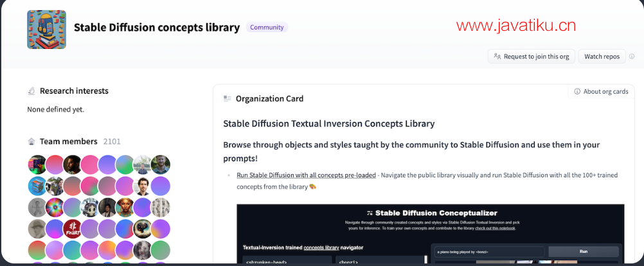
Task: Click the Team members building icon
Action: pos(31,141)
